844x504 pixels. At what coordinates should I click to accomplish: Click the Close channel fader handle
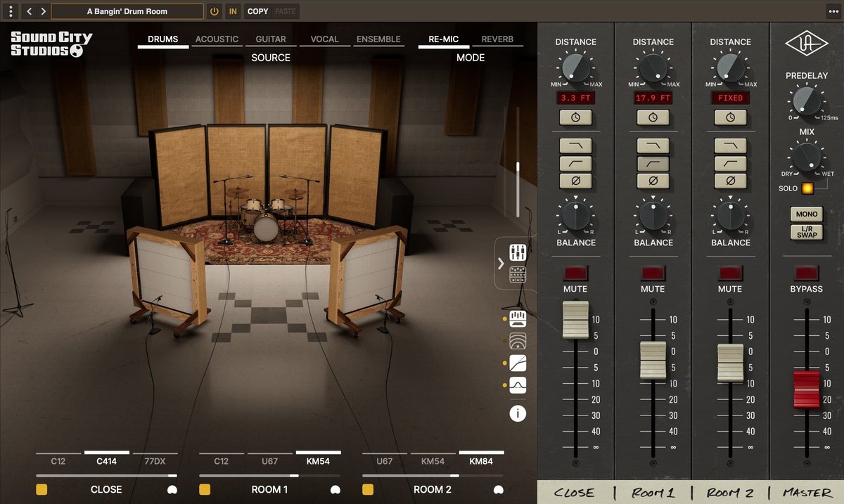coord(575,320)
